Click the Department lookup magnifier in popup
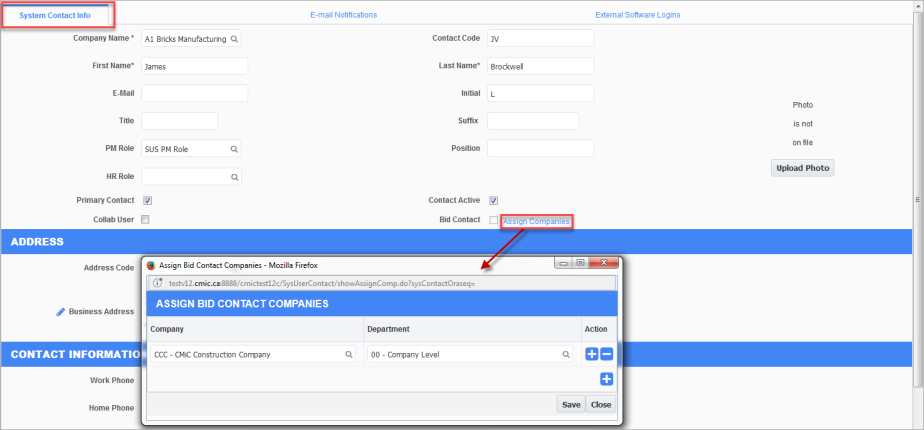924x430 pixels. (x=565, y=355)
